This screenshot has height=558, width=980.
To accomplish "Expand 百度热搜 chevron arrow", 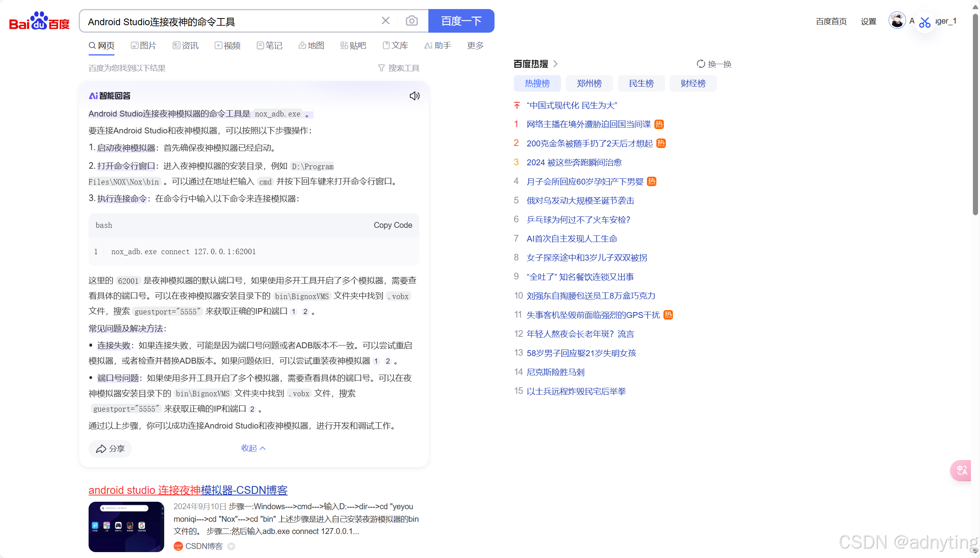I will coord(556,64).
